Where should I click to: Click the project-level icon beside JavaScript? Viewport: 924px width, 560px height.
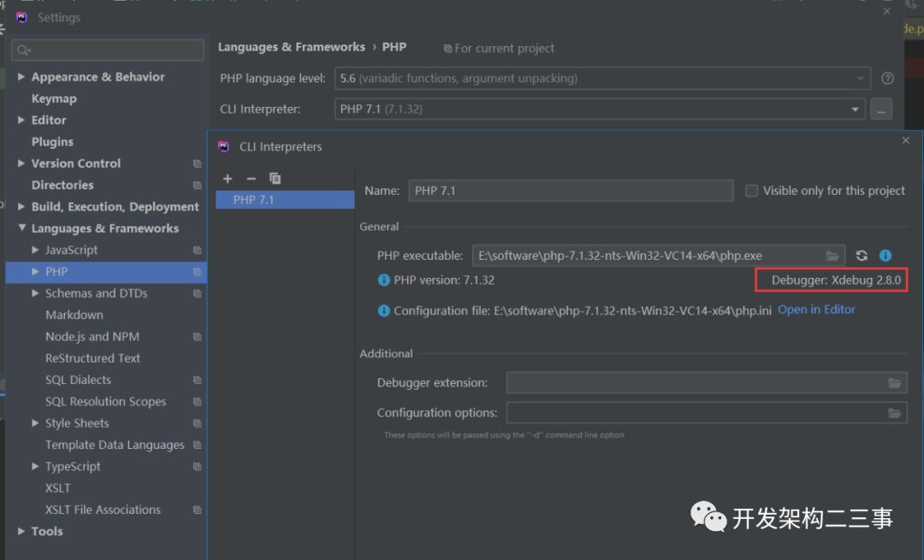198,251
